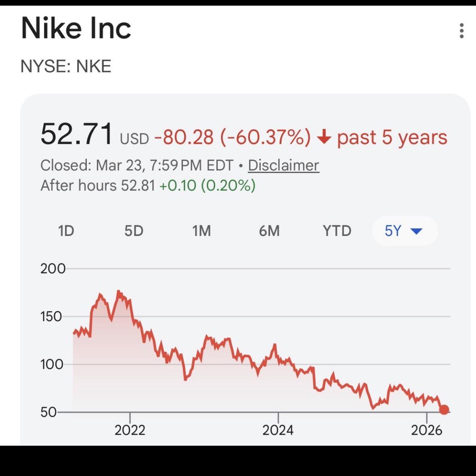Show the 1M price chart
The image size is (476, 476).
tap(201, 231)
